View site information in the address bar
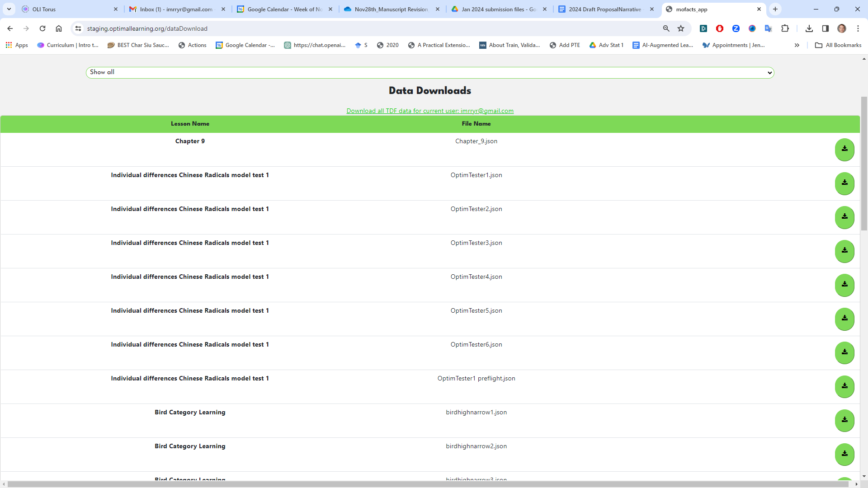This screenshot has height=488, width=868. [x=78, y=28]
